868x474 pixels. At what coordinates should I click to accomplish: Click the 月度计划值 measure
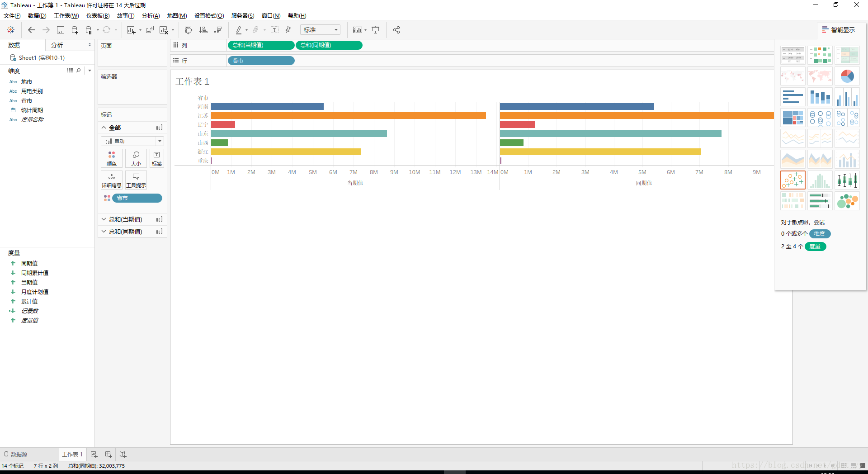click(x=35, y=292)
